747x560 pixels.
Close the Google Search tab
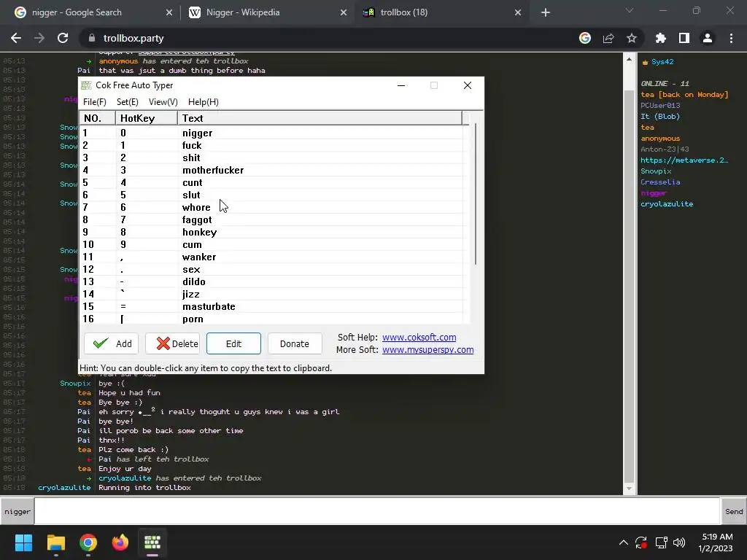(169, 12)
